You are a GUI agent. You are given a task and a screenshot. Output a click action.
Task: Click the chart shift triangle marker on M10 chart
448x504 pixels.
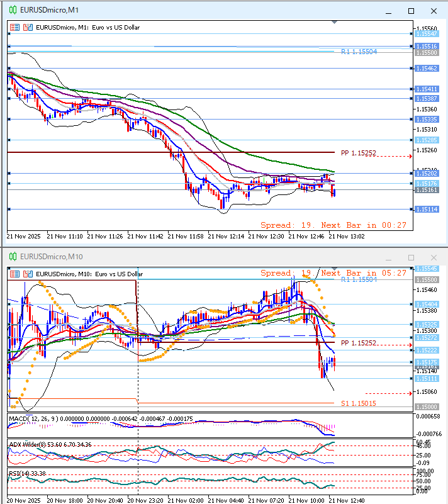[x=334, y=269]
